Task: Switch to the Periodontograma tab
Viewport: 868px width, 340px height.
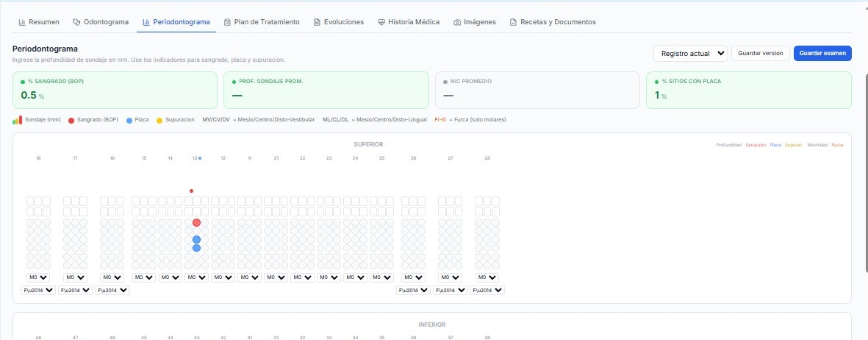Action: click(176, 22)
